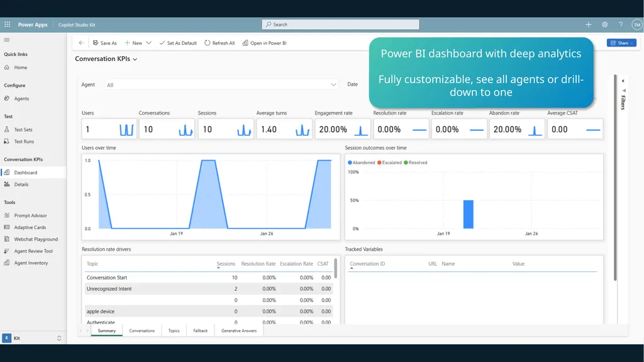This screenshot has height=362, width=644.
Task: Click Refresh All button label
Action: (x=223, y=43)
